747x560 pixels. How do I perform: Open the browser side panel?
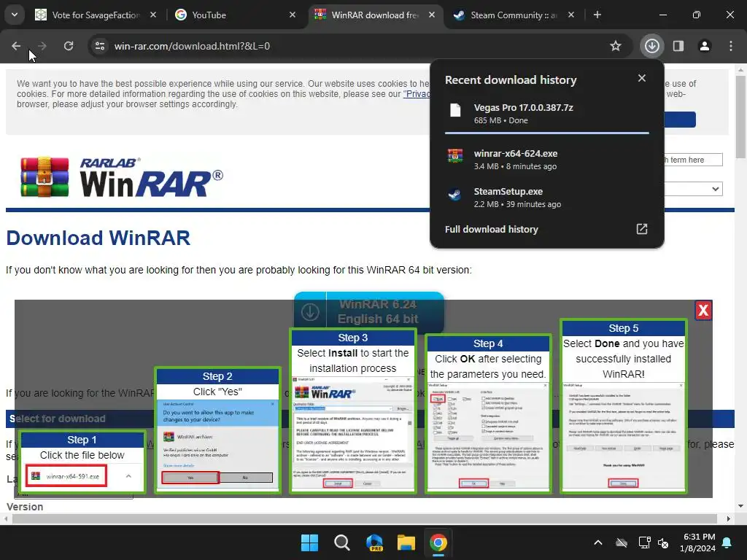pyautogui.click(x=678, y=46)
